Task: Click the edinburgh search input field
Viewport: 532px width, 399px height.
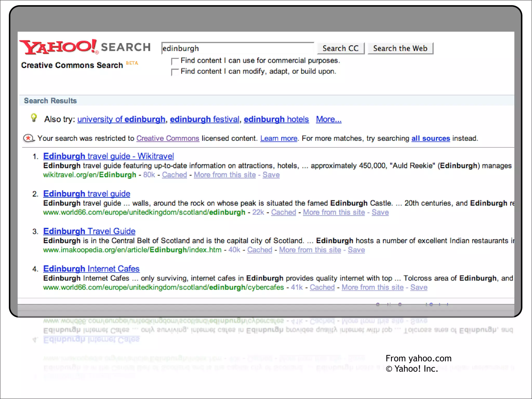Action: click(237, 48)
